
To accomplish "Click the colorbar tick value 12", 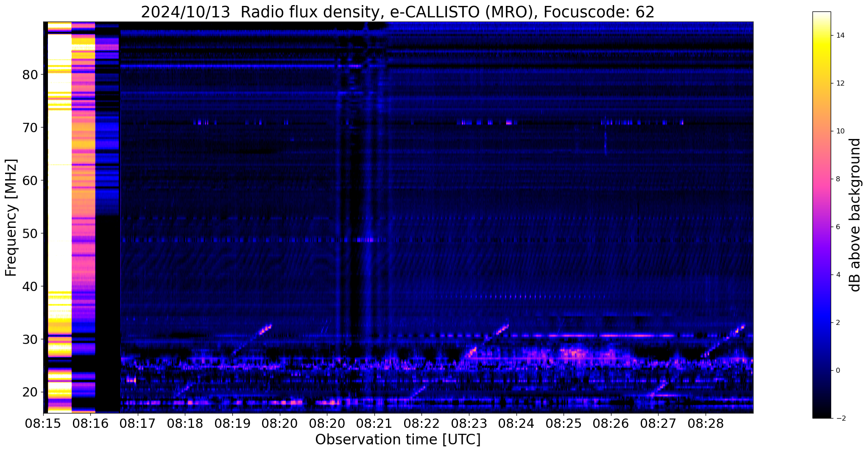I will point(840,83).
